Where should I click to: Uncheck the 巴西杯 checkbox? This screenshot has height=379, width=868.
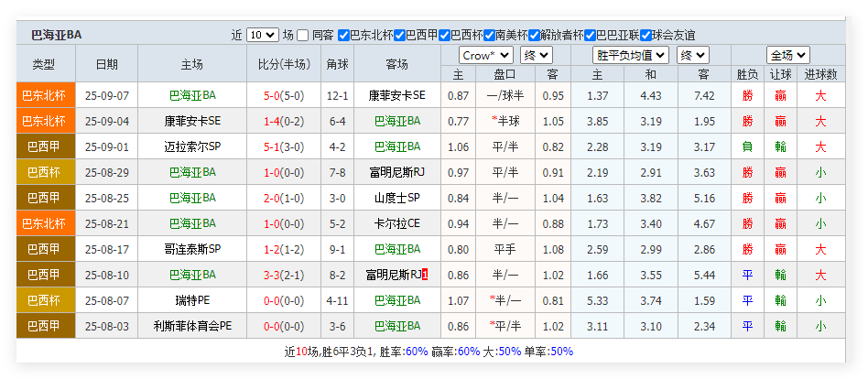(x=444, y=35)
